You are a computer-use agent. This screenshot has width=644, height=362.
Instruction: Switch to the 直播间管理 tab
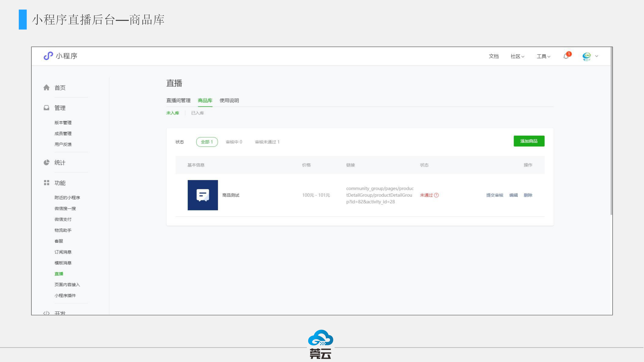coord(178,101)
